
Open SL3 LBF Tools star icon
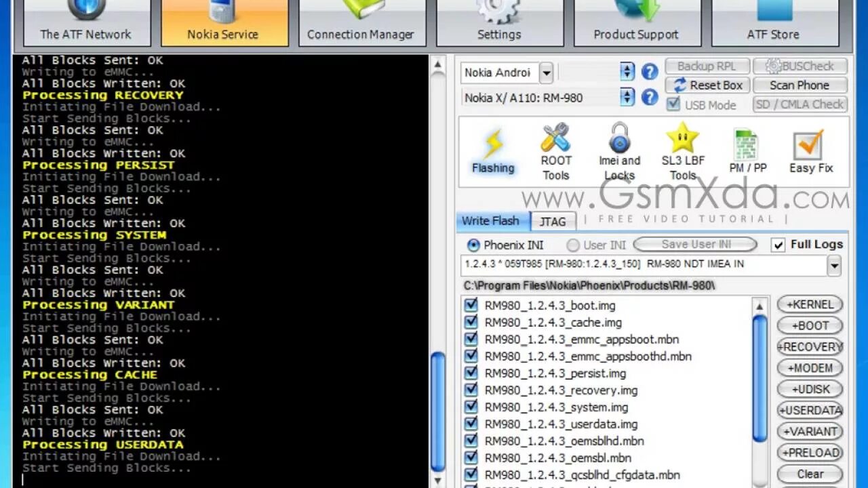click(683, 152)
